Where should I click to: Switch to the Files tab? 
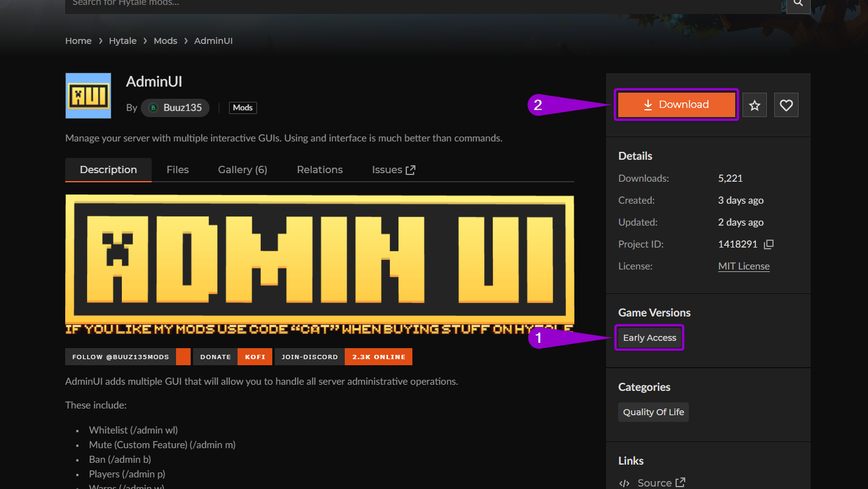(177, 170)
